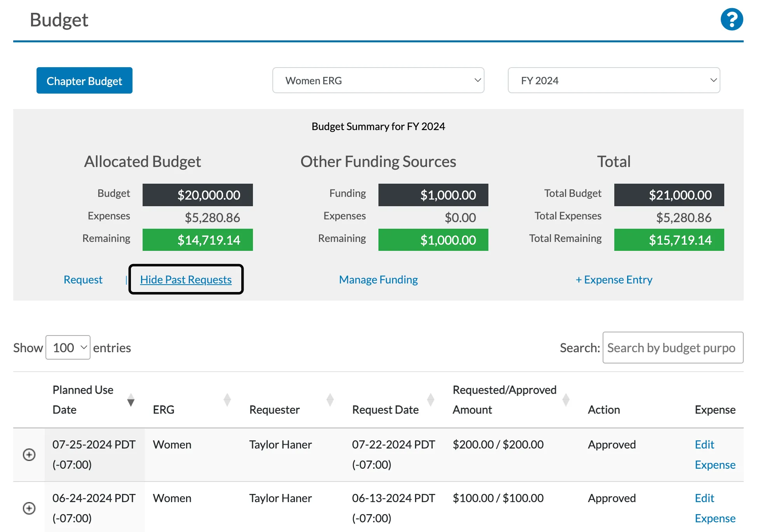This screenshot has width=760, height=532.
Task: Open the Request link
Action: coord(83,280)
